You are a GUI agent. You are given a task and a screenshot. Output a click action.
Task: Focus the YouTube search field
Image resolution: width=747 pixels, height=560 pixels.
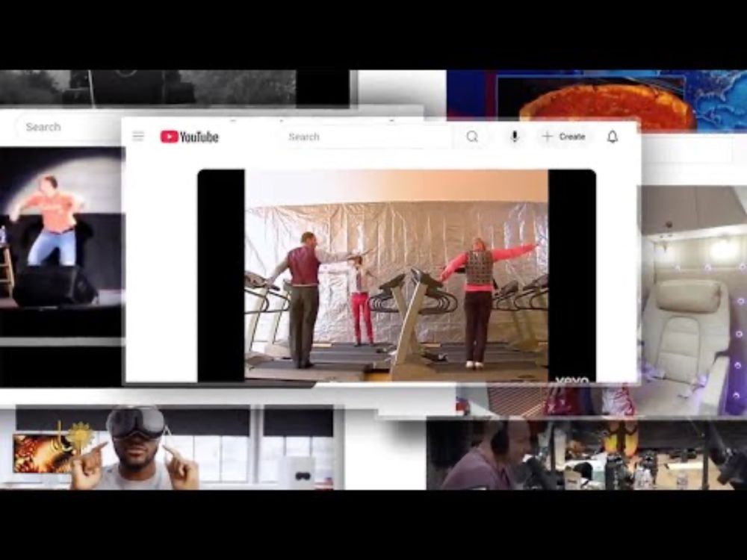[x=367, y=137]
